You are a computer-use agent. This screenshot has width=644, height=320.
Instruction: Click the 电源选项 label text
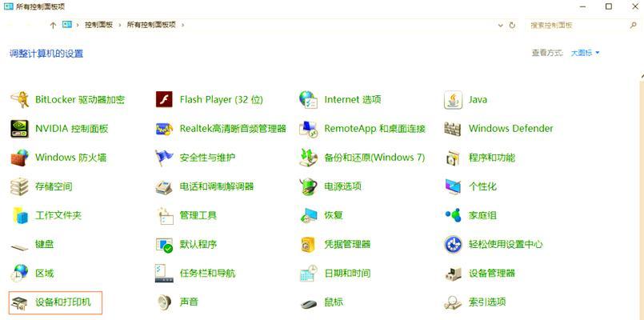tap(343, 186)
